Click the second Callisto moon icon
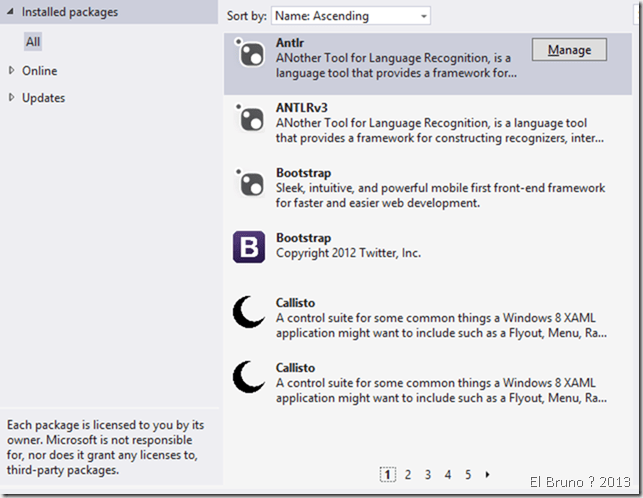 tap(248, 376)
